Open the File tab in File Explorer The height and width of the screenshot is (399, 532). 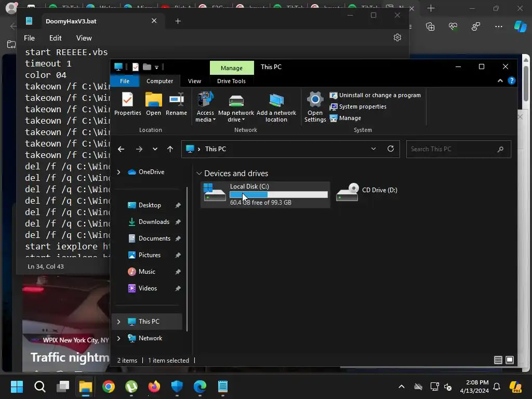click(x=125, y=81)
